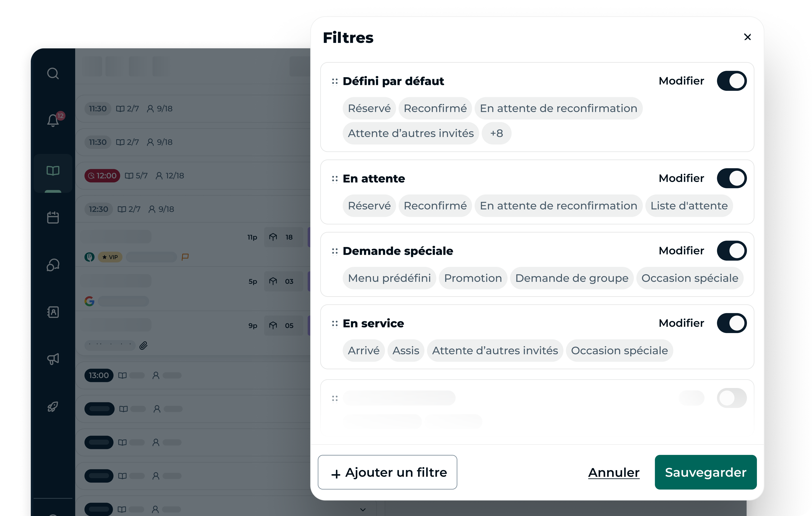Open the megaphone campaigns icon
Screen dimensions: 812x516
[x=53, y=359]
